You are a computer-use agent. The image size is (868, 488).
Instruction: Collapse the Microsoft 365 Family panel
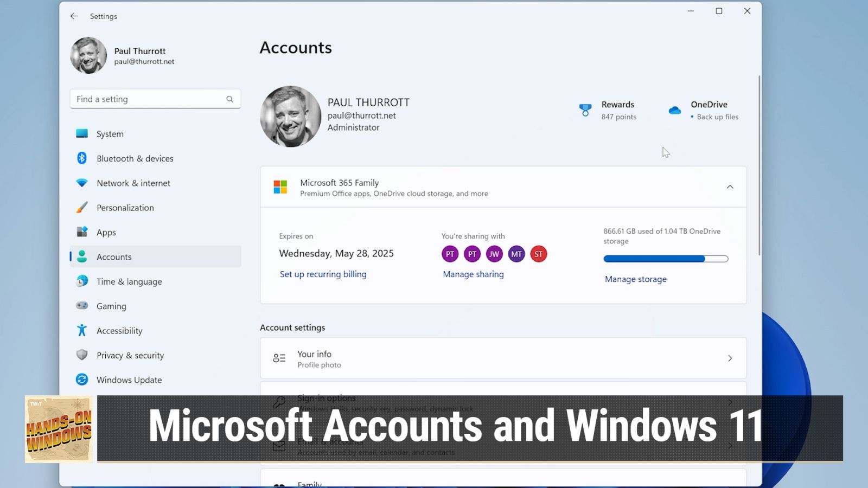[x=729, y=187]
